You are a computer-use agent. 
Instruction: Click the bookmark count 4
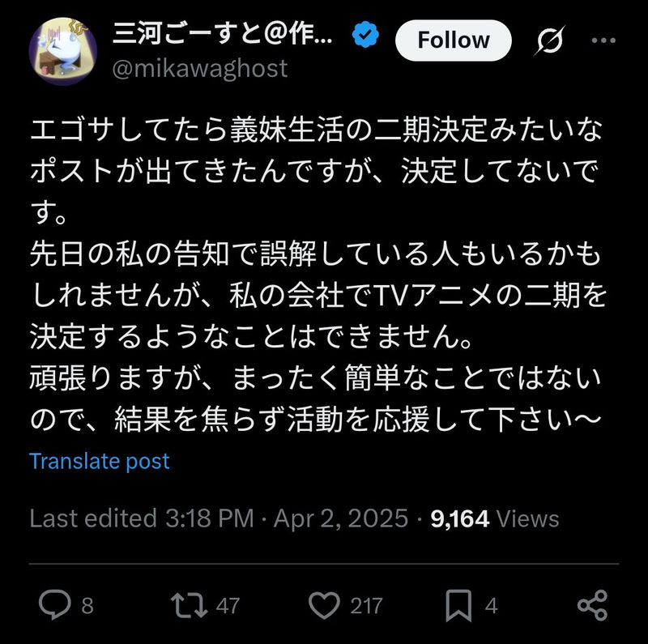click(x=492, y=606)
